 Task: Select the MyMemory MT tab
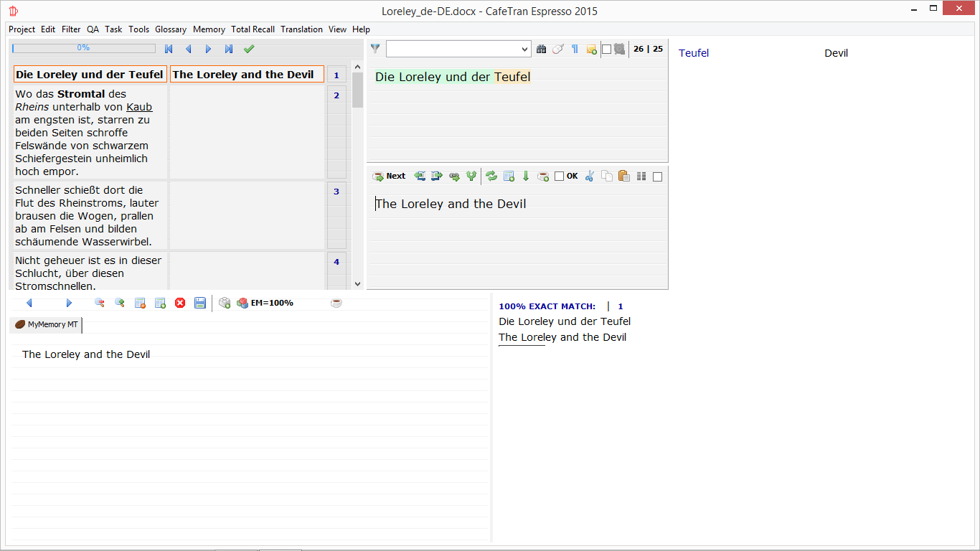click(x=47, y=325)
